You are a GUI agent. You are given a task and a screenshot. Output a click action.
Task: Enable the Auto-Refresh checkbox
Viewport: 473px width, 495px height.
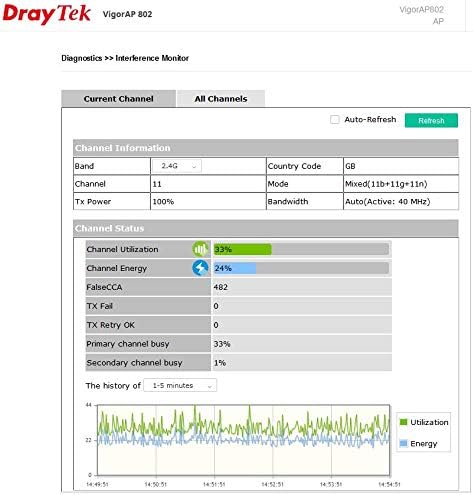click(335, 119)
